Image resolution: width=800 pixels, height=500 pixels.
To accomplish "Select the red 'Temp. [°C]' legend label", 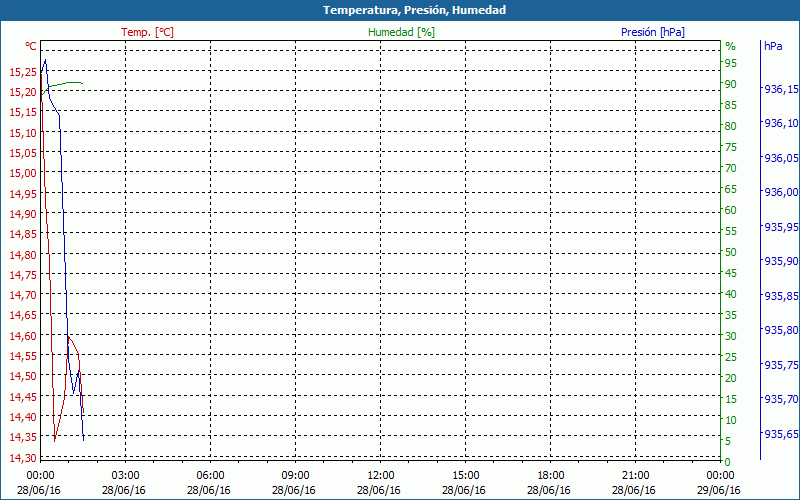I will [147, 32].
